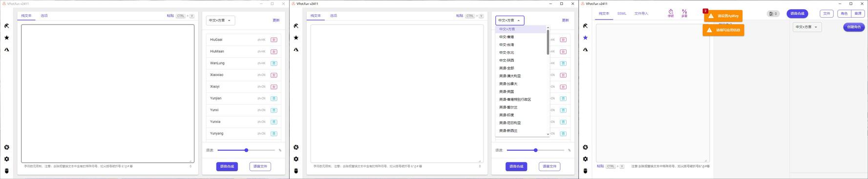Click the outlined 文件 button
This screenshot has height=179, width=868.
tap(826, 14)
